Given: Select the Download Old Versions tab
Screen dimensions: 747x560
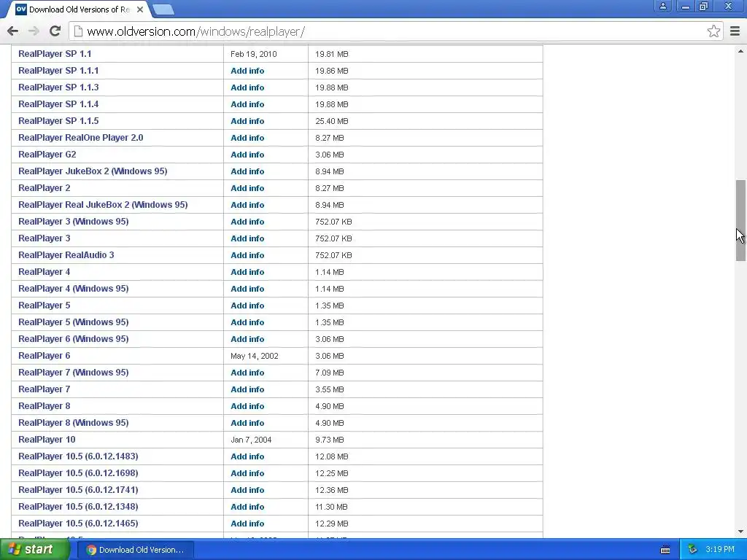Looking at the screenshot, I should click(80, 9).
